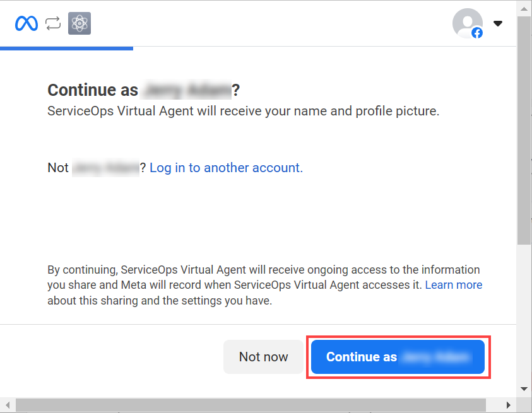Click the vertical scrollbar down arrow

tap(524, 388)
